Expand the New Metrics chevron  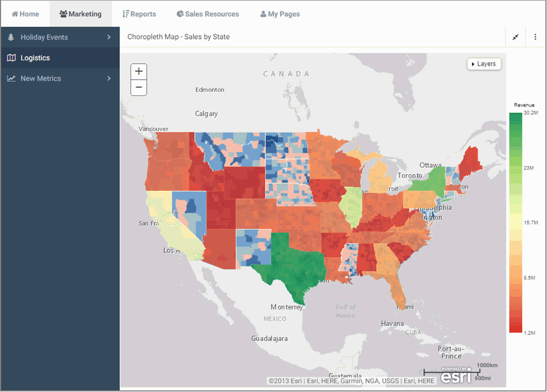click(109, 79)
